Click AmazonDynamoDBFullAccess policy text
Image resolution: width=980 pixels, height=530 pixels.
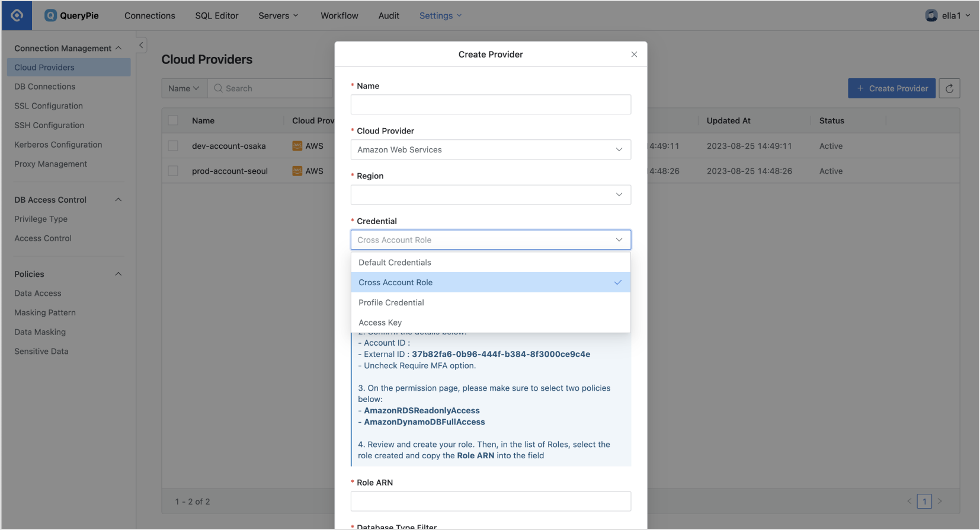point(424,422)
